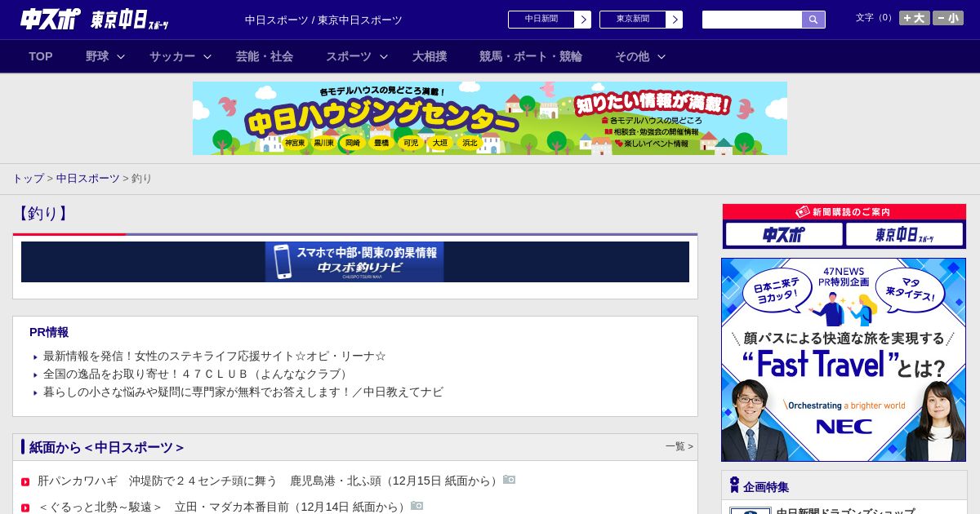The width and height of the screenshot is (980, 514).
Task: Click 中日スポーツ breadcrumb link
Action: click(88, 178)
